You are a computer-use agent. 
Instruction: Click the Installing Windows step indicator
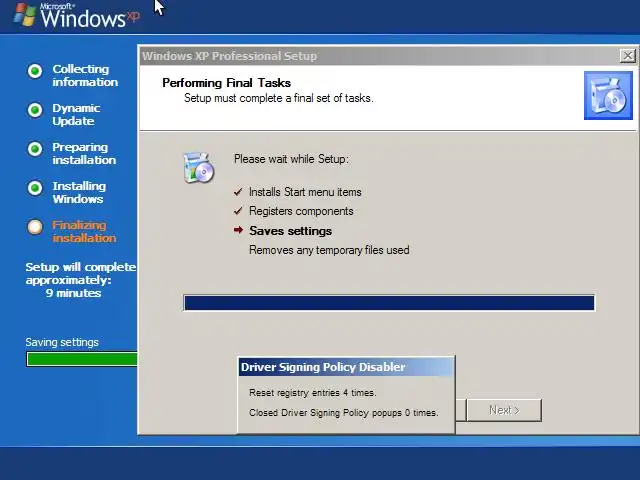click(x=35, y=188)
